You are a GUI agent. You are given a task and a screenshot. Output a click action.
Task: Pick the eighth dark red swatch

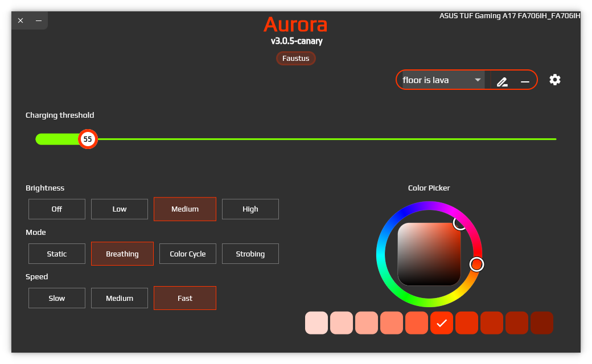tap(492, 323)
